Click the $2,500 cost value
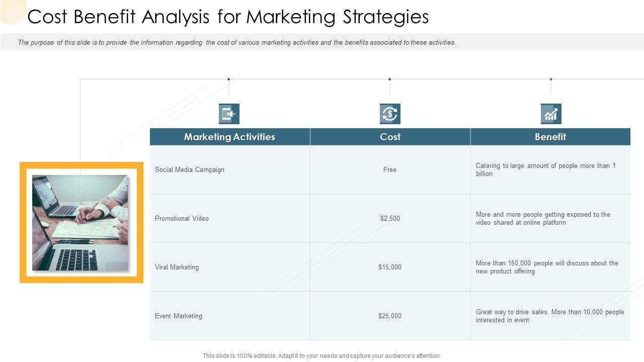The height and width of the screenshot is (362, 644). point(390,219)
